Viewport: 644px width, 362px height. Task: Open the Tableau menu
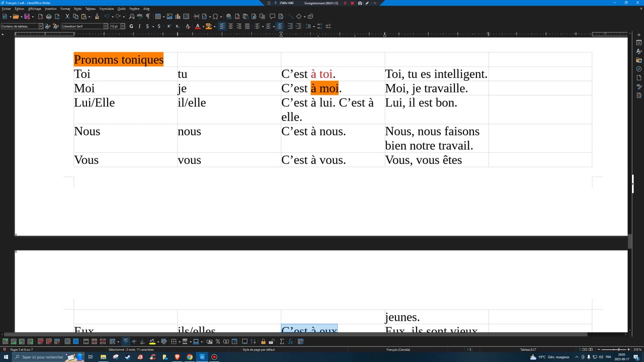[x=90, y=9]
